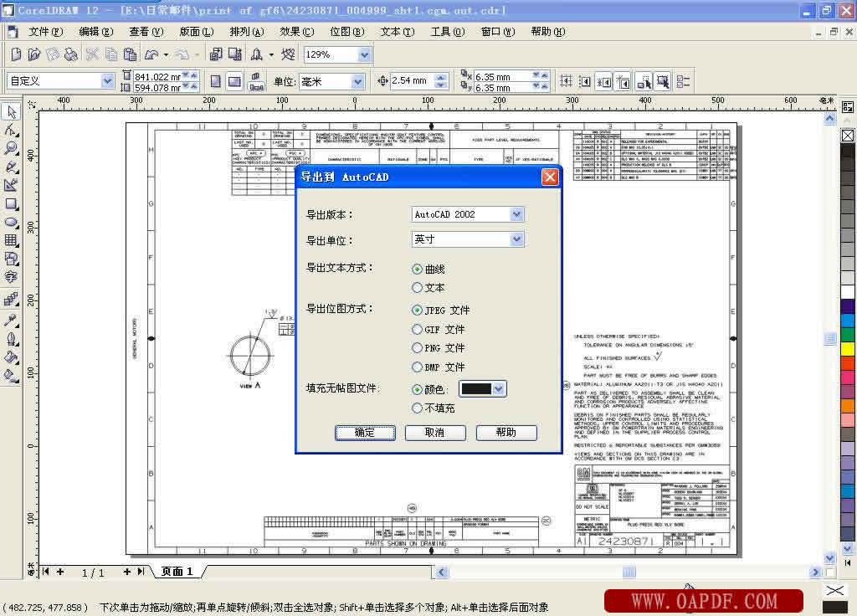The height and width of the screenshot is (616, 857).
Task: Click the New document icon
Action: coord(16,54)
